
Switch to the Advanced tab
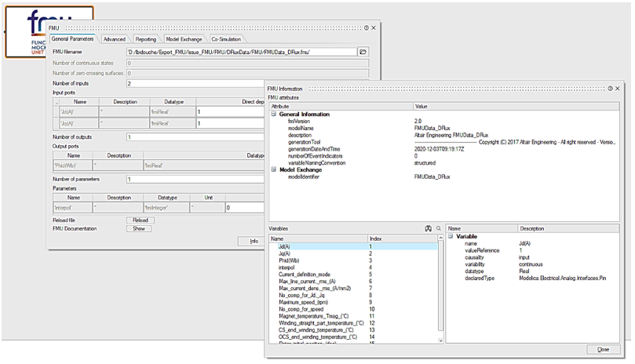click(114, 38)
